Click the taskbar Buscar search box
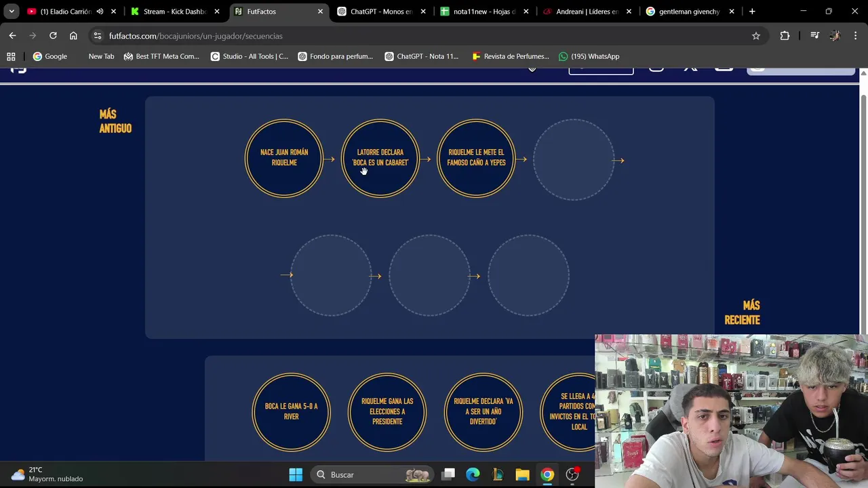 coord(372,474)
